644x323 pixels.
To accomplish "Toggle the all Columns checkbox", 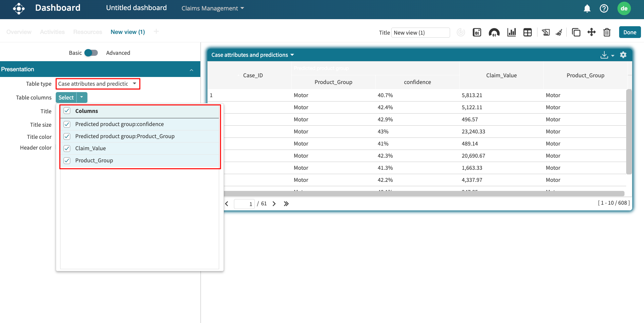I will click(67, 111).
